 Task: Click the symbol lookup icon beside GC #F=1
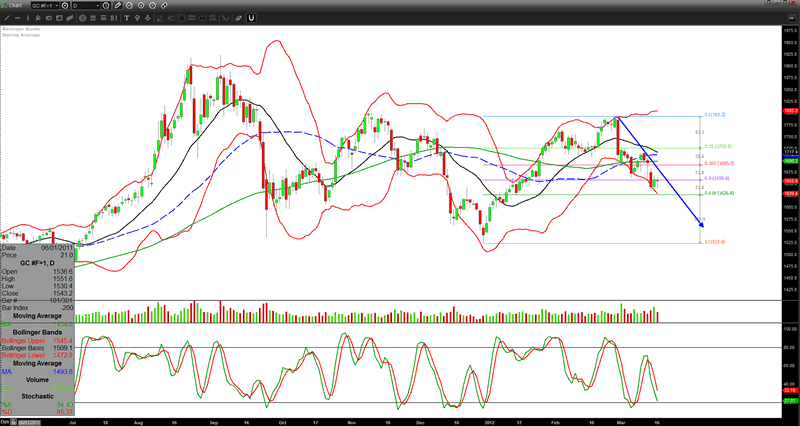tap(65, 6)
